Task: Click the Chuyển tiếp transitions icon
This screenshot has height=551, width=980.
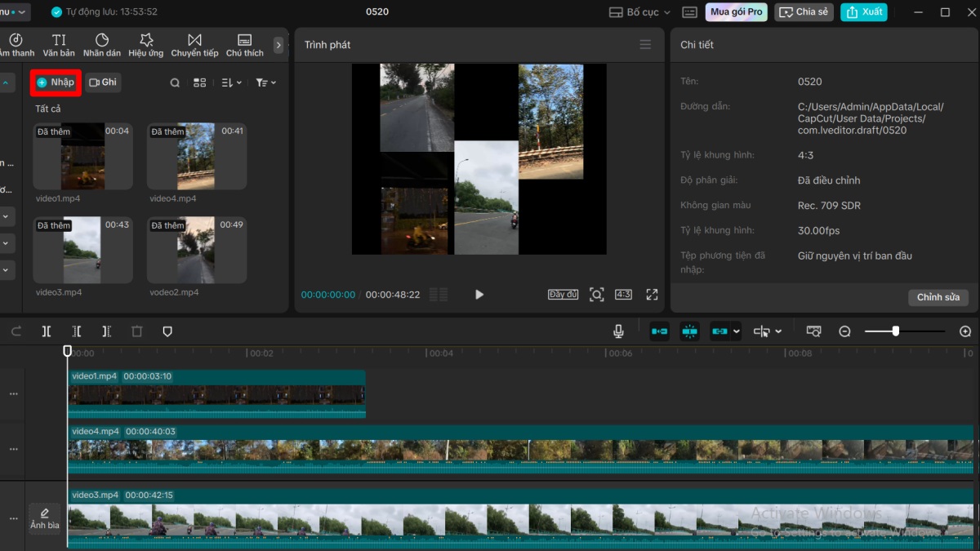Action: [194, 45]
